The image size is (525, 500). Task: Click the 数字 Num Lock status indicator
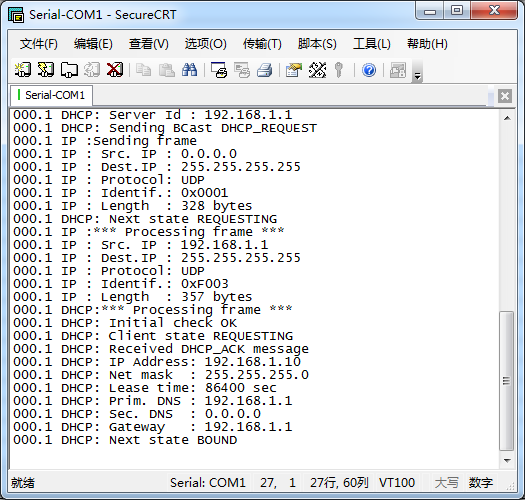[x=481, y=483]
